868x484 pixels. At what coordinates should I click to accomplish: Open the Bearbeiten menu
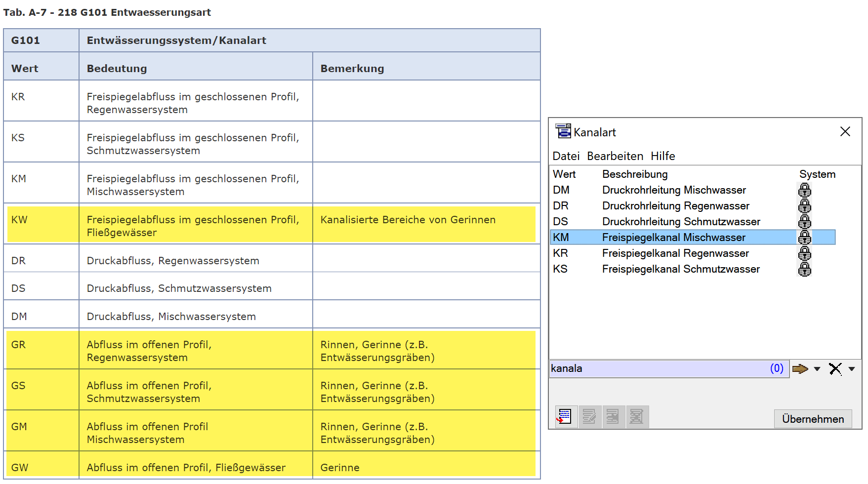point(615,156)
